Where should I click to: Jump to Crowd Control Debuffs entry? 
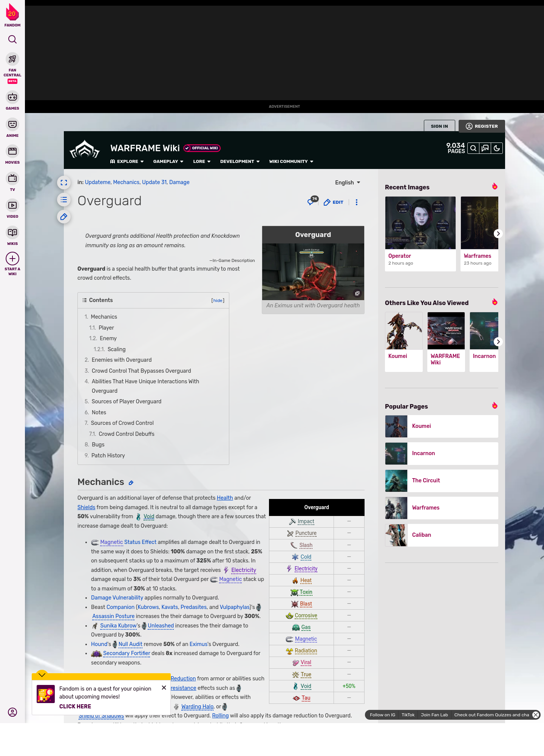pos(127,434)
